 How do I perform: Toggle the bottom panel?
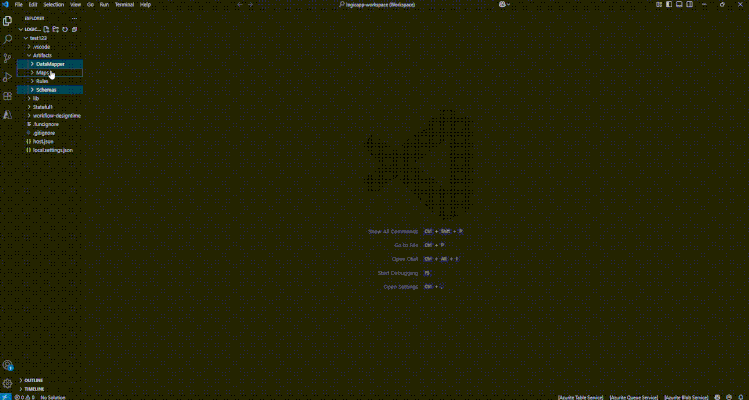679,4
